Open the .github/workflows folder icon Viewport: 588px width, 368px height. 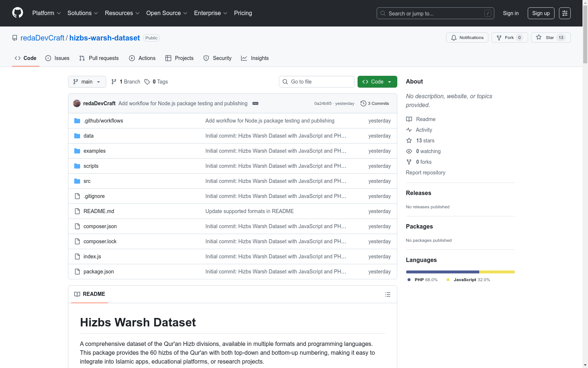click(x=77, y=121)
